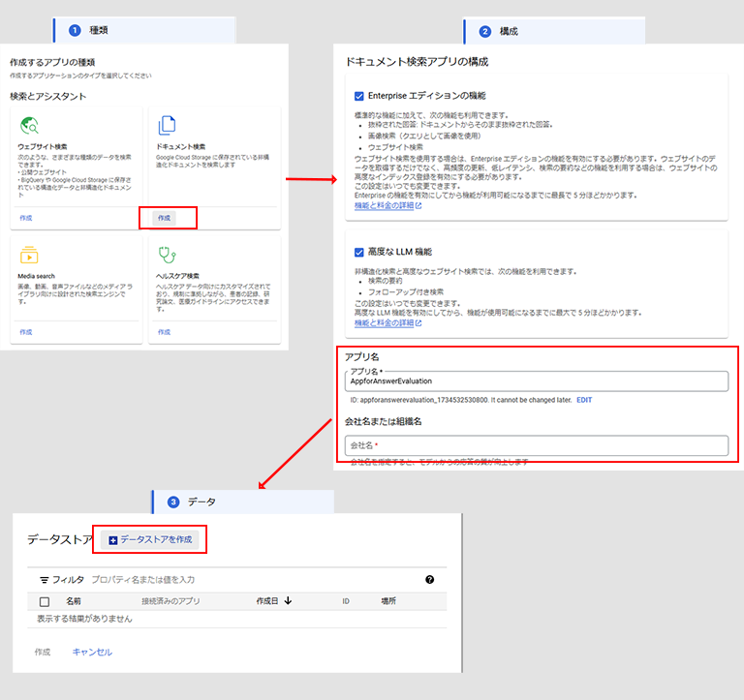The width and height of the screenshot is (744, 700).
Task: Click キャンセル button in data panel
Action: [92, 653]
